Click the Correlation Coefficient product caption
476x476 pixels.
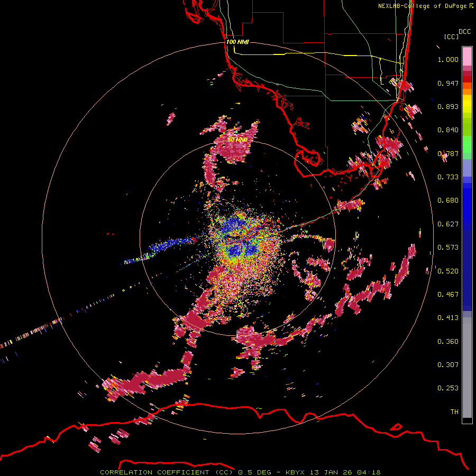240,472
